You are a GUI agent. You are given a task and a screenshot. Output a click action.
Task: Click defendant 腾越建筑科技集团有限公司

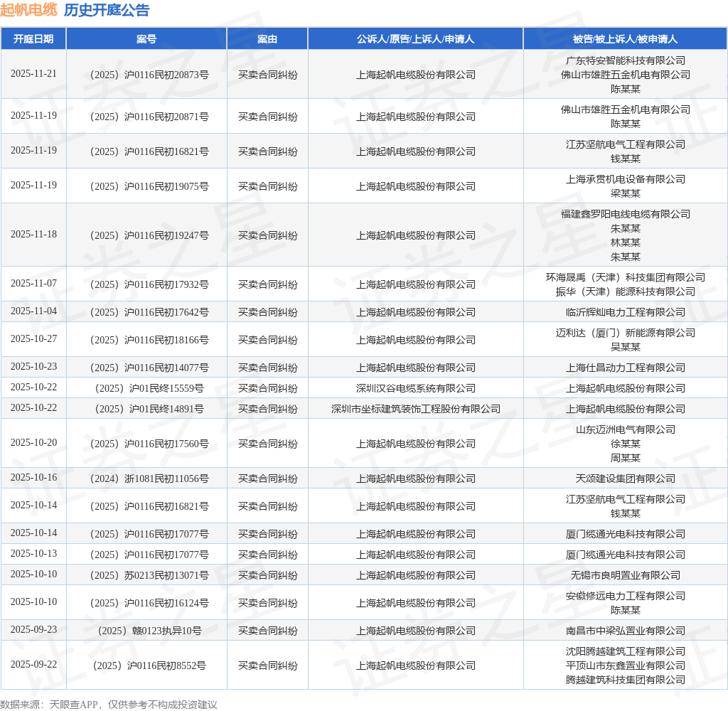[626, 680]
